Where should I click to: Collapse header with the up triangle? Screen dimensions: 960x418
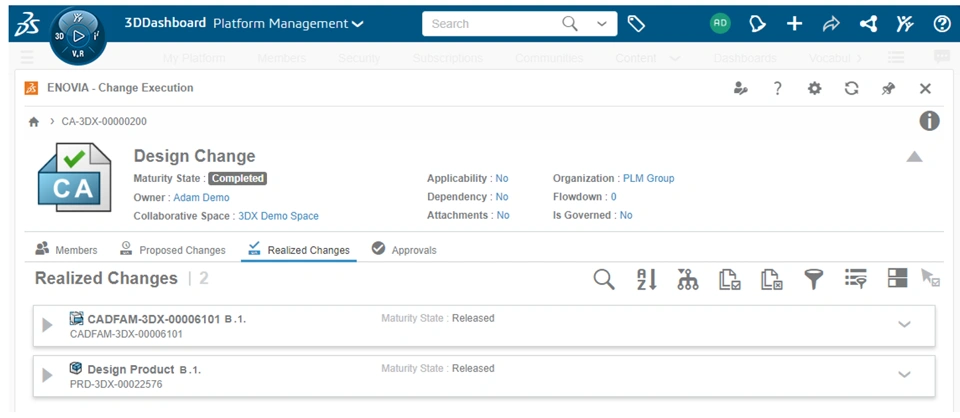914,157
